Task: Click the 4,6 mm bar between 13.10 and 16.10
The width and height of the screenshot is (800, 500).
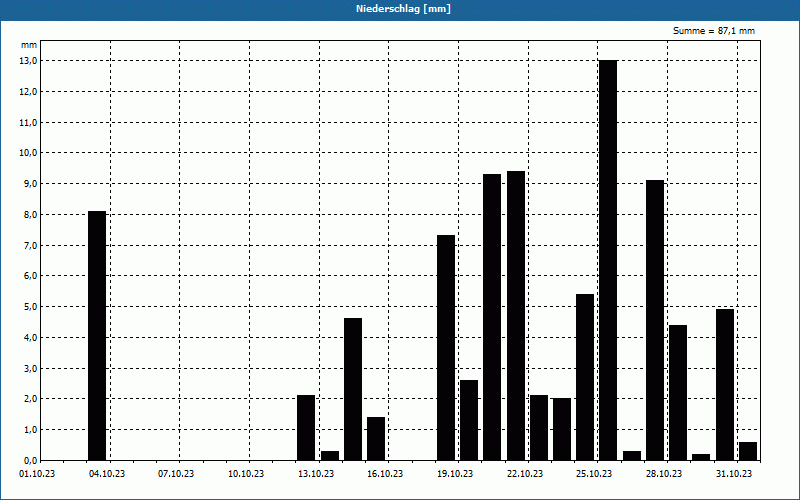Action: (x=353, y=389)
